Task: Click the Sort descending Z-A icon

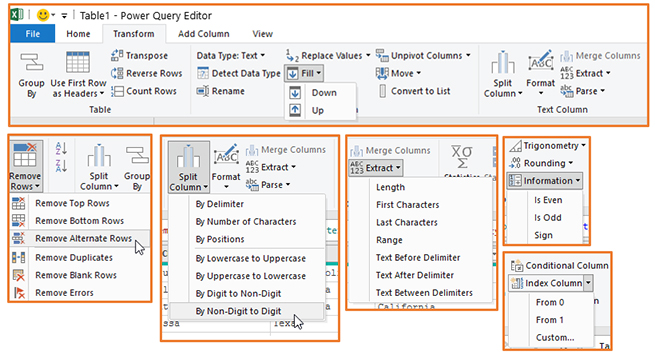Action: (61, 165)
